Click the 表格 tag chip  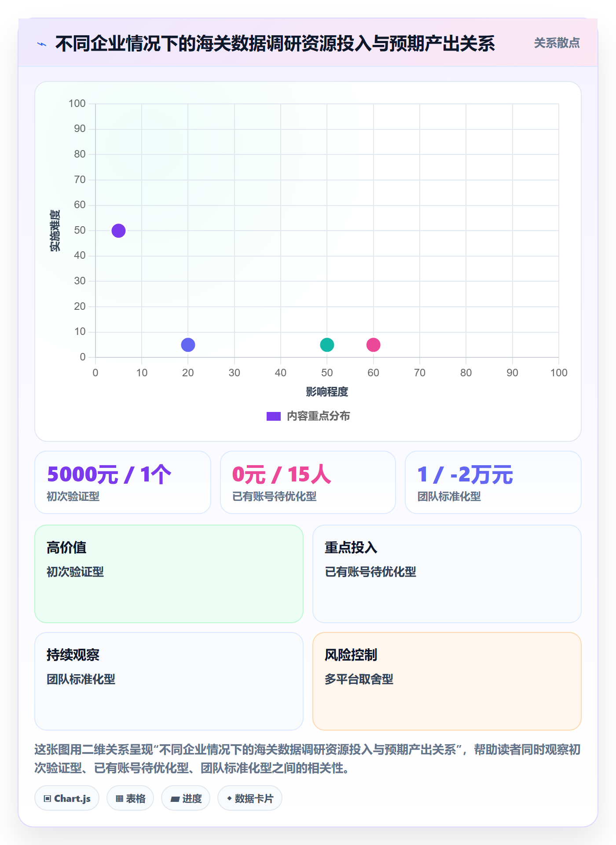(x=130, y=798)
